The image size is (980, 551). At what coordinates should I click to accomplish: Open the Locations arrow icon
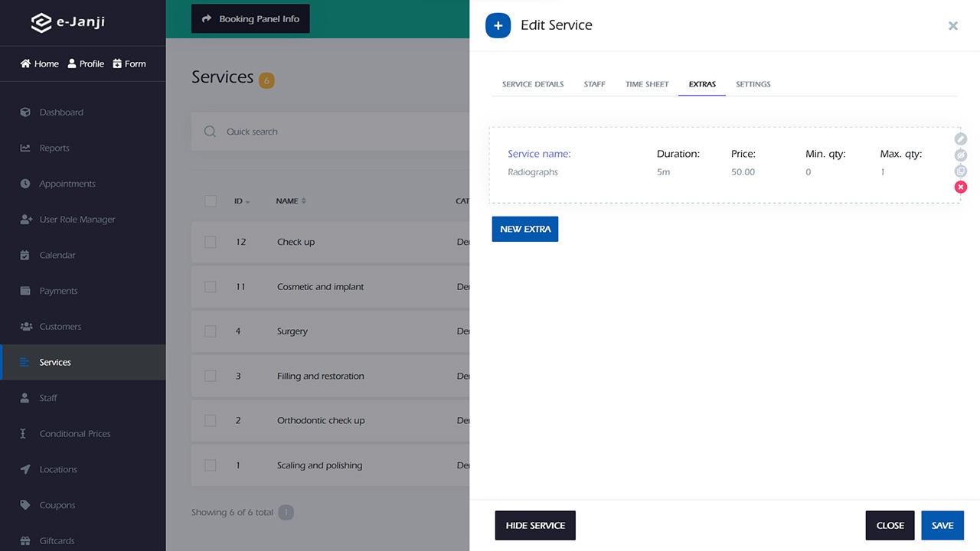tap(25, 469)
